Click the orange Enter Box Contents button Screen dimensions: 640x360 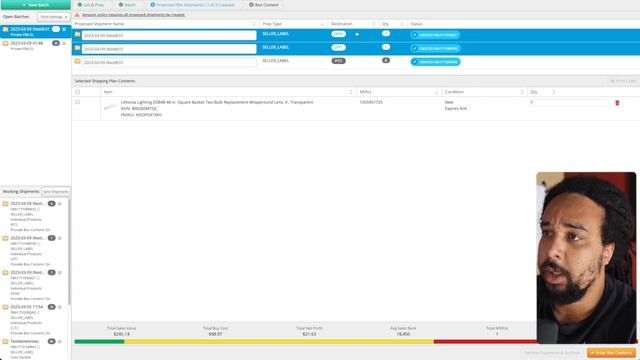pos(611,353)
